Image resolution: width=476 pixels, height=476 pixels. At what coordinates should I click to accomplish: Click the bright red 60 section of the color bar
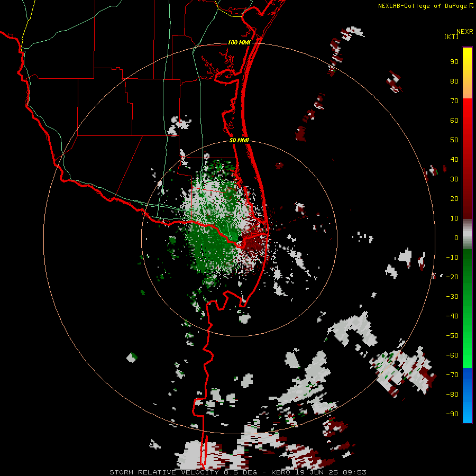[x=467, y=120]
